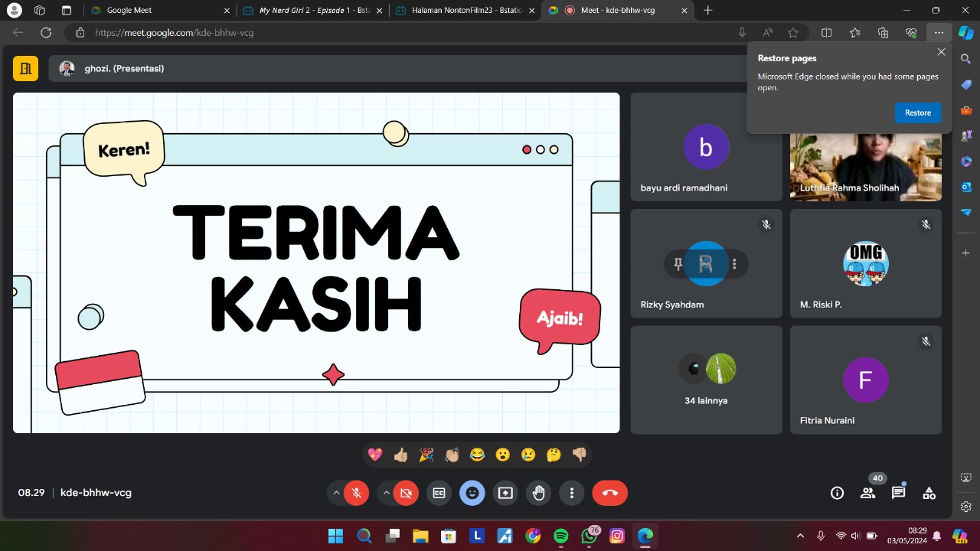
Task: Open Spotify from the taskbar
Action: coord(560,536)
